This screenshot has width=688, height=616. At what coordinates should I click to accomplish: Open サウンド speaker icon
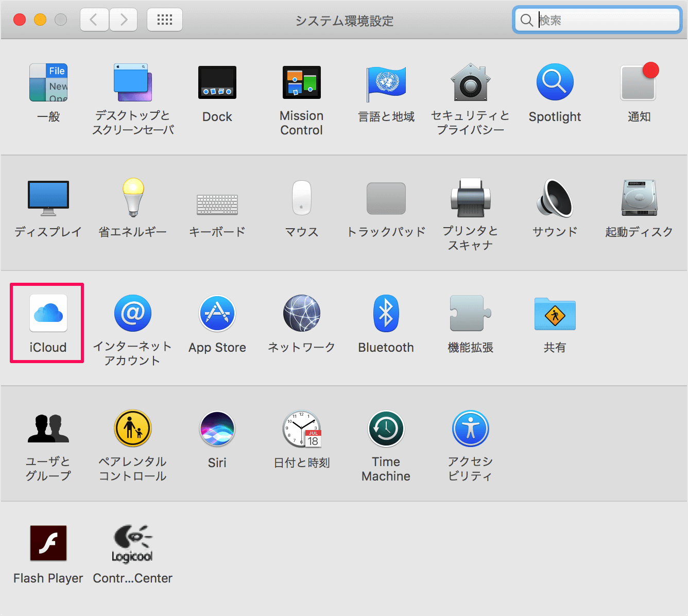click(555, 198)
